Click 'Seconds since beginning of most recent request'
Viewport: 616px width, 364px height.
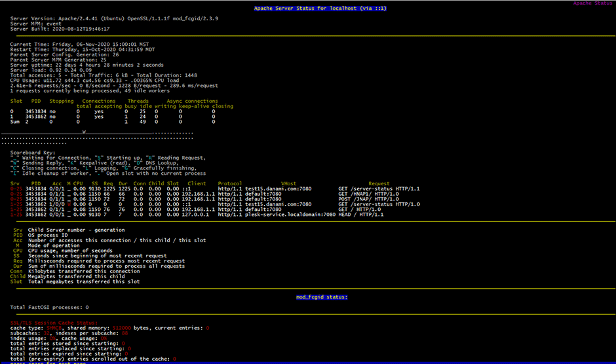pyautogui.click(x=98, y=255)
